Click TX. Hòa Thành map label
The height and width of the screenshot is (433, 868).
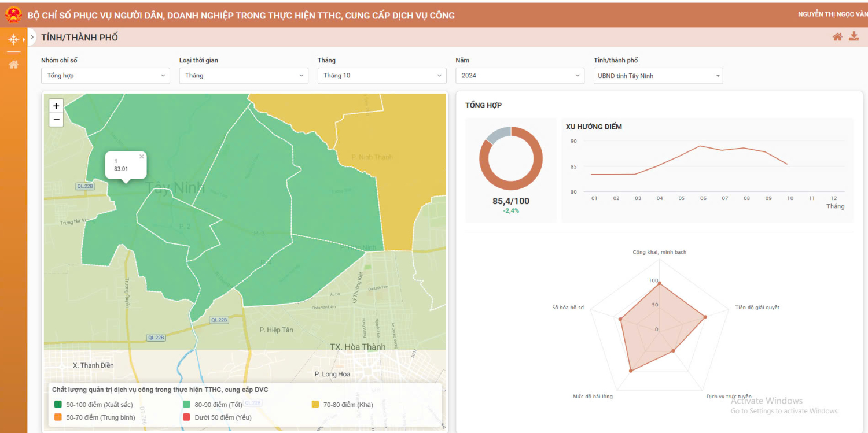point(358,347)
